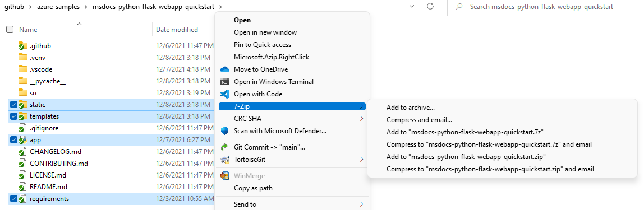Select the .vscode folder in file list
This screenshot has height=210, width=644.
click(x=41, y=69)
